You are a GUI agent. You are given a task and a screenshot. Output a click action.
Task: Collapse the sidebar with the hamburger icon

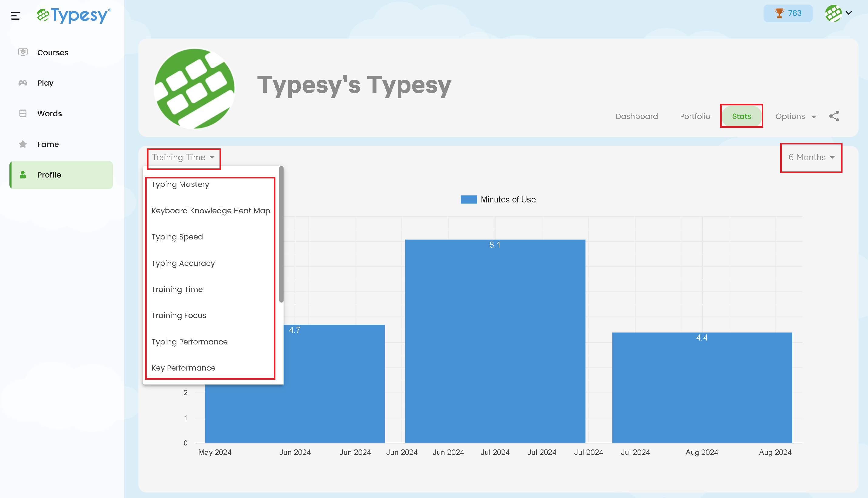pyautogui.click(x=15, y=16)
